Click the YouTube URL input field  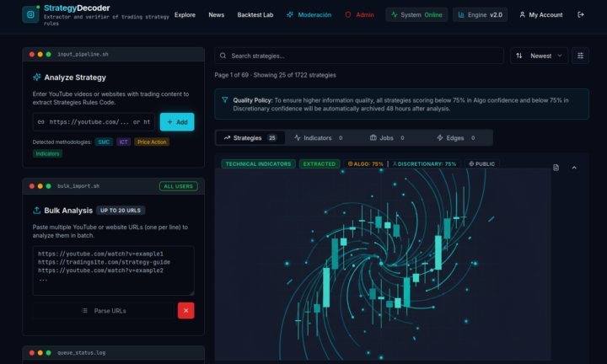coord(94,122)
